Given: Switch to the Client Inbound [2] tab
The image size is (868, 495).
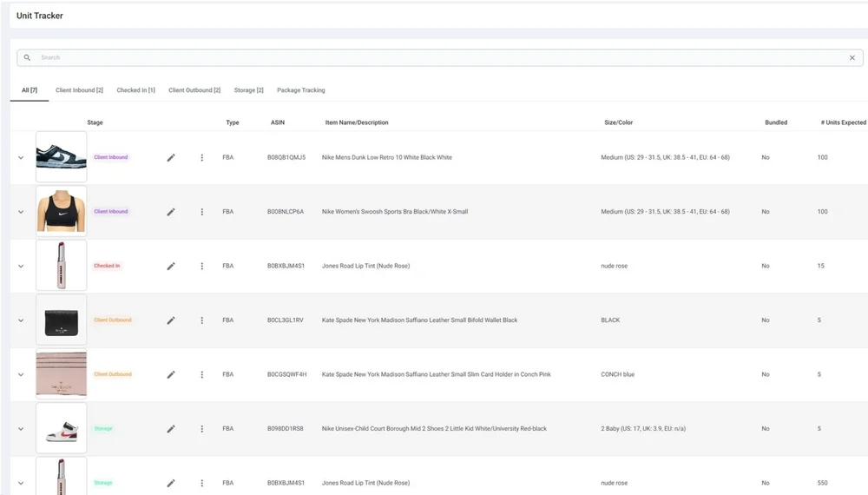Looking at the screenshot, I should click(x=79, y=90).
